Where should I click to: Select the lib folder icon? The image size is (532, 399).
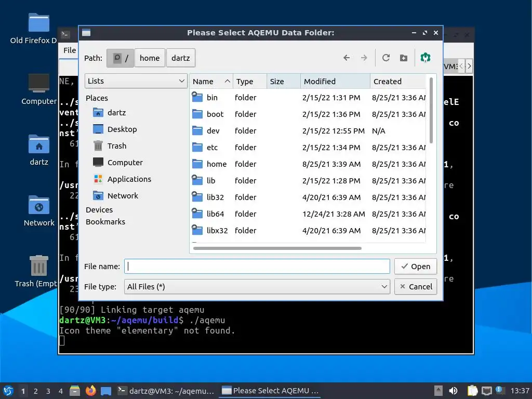[x=197, y=180]
